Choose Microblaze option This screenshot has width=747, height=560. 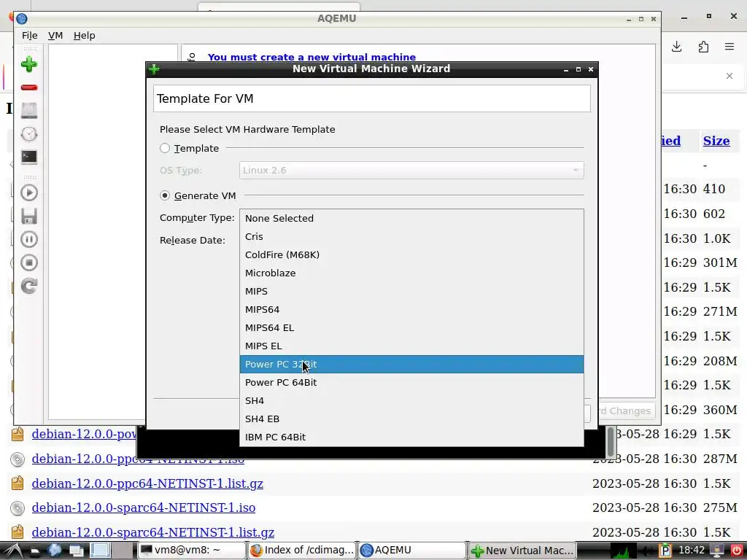coord(411,273)
